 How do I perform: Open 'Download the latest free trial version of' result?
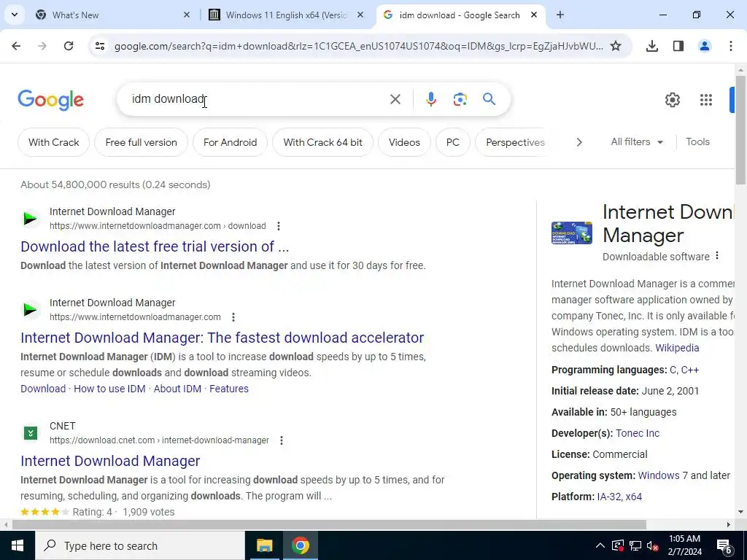point(155,246)
